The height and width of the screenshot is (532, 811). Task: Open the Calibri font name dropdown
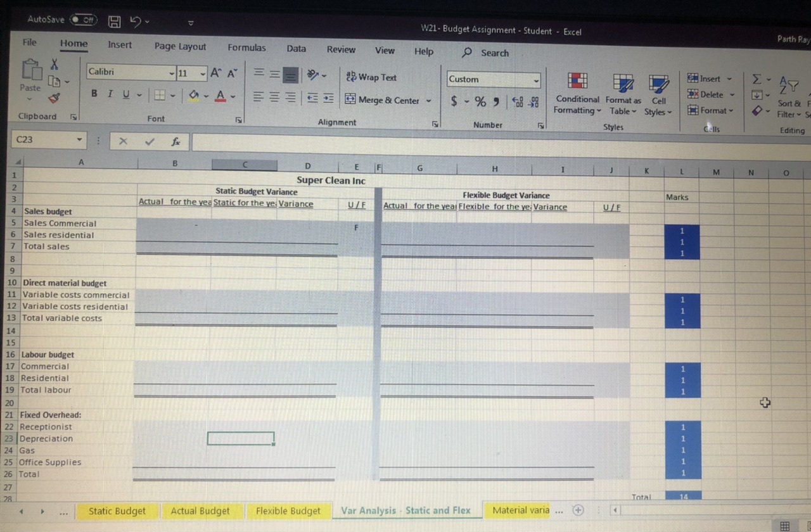pyautogui.click(x=171, y=72)
